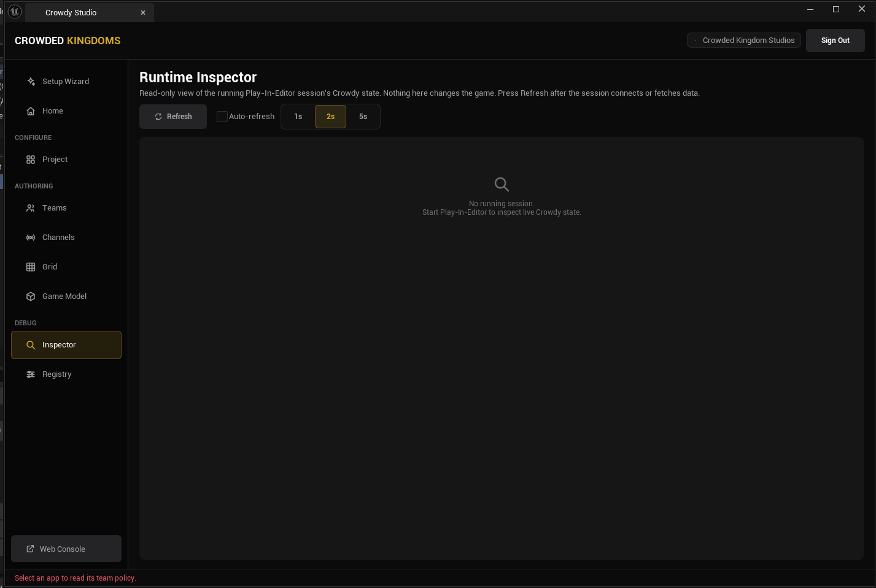876x588 pixels.
Task: Open the Registry debug page
Action: pos(66,374)
